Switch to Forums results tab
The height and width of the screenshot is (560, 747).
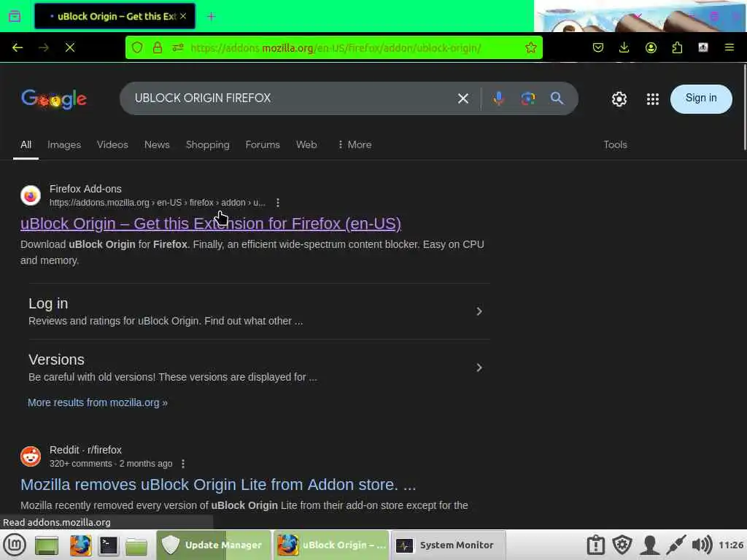(263, 145)
